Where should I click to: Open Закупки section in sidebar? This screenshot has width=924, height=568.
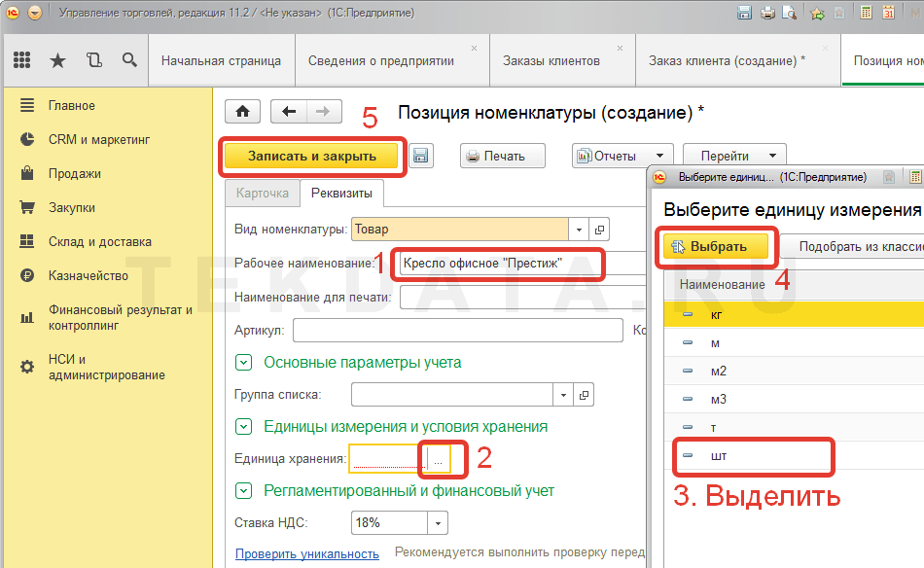pos(72,207)
